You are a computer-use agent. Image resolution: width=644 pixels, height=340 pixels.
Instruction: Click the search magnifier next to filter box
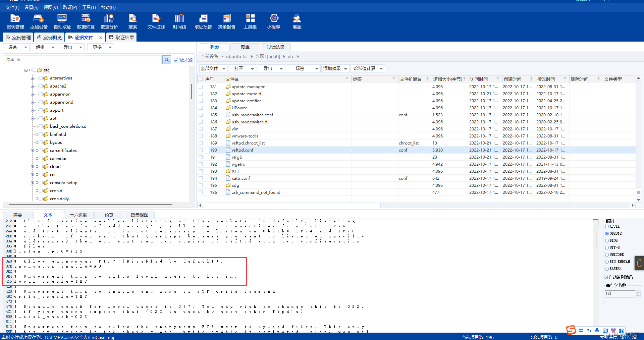[x=167, y=60]
